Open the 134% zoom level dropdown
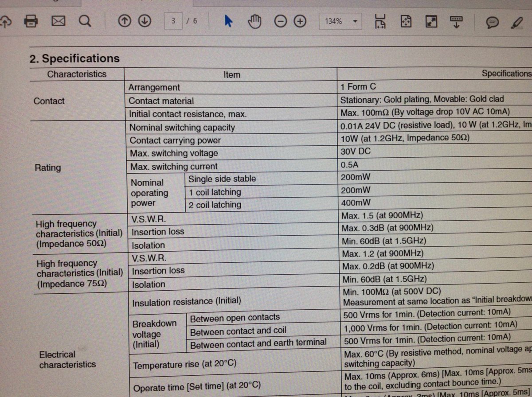Image resolution: width=532 pixels, height=397 pixels. pos(340,21)
